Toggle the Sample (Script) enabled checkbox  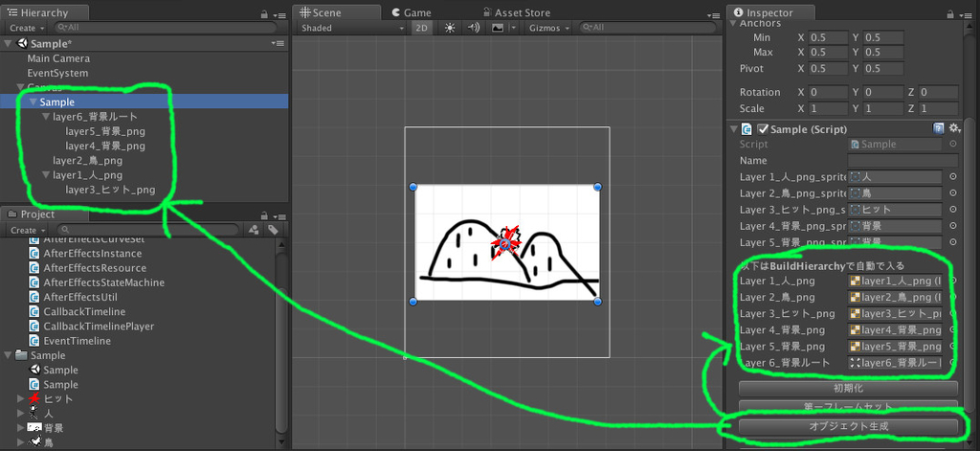point(762,129)
